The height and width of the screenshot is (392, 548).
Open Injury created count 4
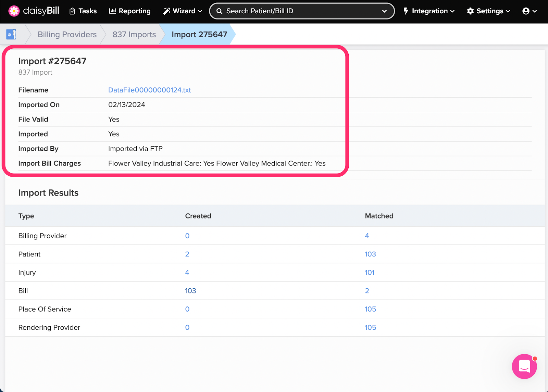(x=187, y=273)
